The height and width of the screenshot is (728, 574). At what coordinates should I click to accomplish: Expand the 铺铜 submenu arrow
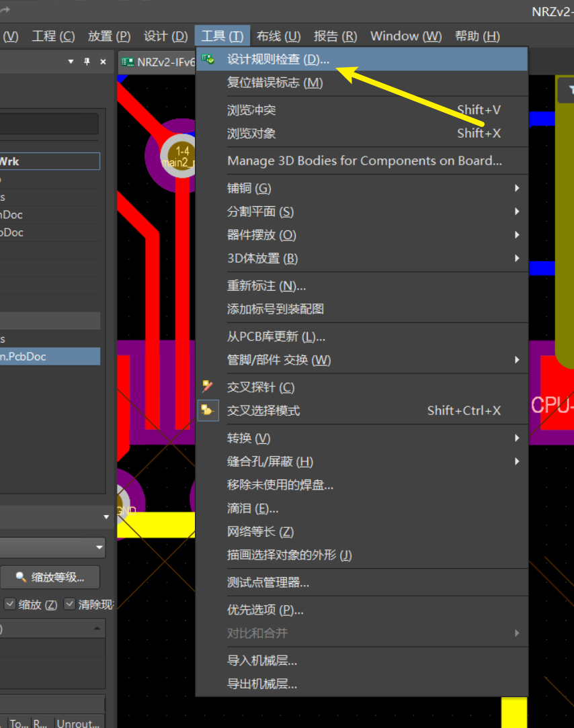pyautogui.click(x=517, y=188)
